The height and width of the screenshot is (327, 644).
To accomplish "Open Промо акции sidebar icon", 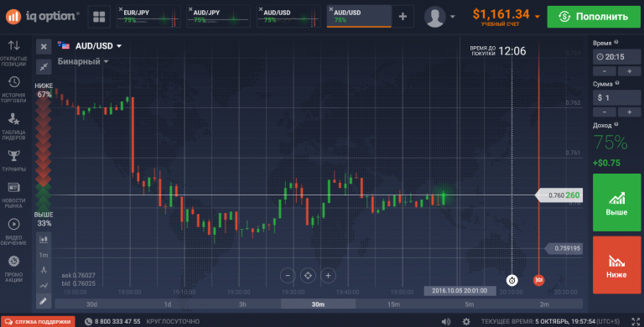I will click(13, 268).
